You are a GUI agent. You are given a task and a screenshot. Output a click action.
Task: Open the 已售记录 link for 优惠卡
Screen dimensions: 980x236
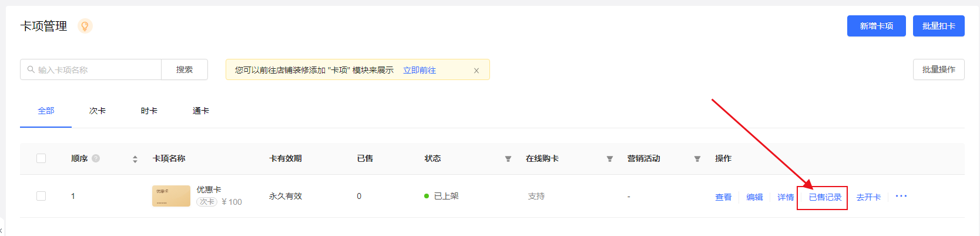coord(825,197)
